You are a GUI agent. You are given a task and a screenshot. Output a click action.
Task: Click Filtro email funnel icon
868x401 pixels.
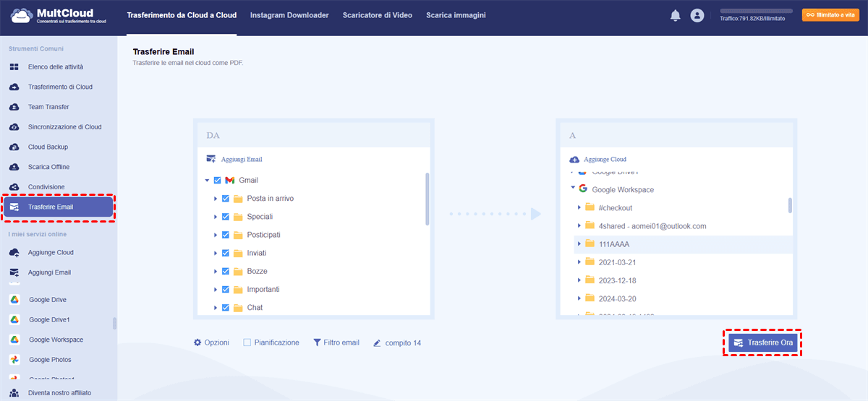[x=317, y=342]
